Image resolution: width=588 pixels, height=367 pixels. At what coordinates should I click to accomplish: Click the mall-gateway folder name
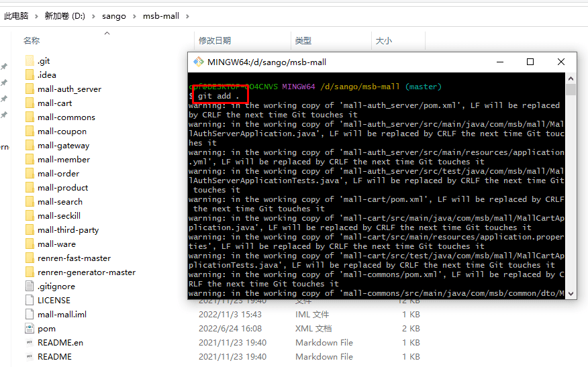[x=63, y=146]
